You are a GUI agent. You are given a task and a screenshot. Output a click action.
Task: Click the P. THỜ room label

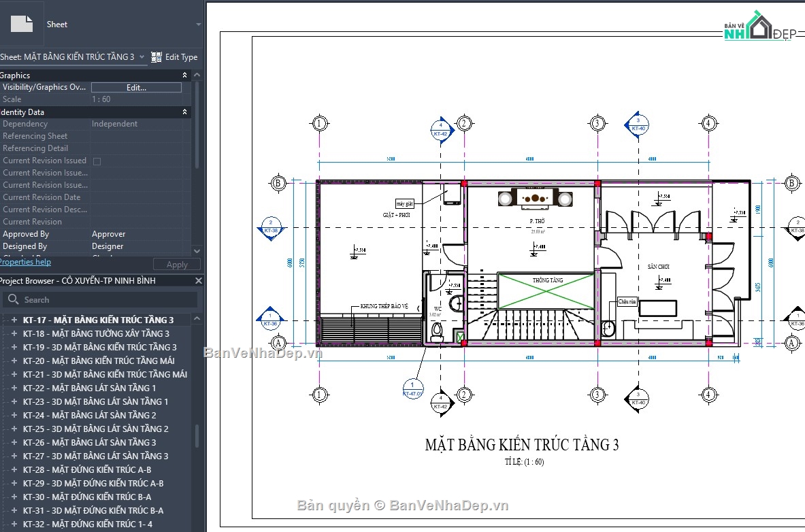pos(537,221)
